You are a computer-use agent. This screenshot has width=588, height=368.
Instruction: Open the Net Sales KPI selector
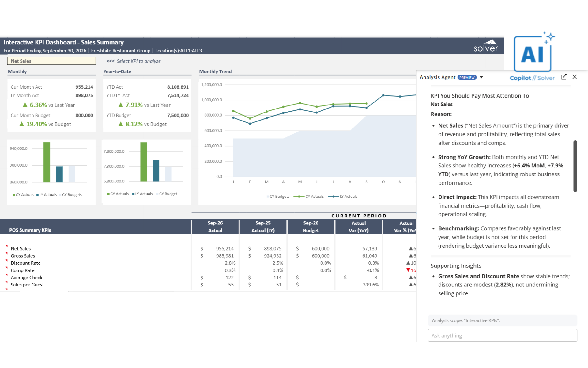tap(51, 61)
